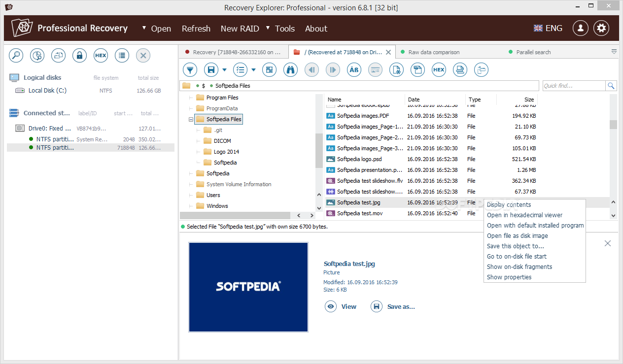Click the printer-like report icon in toolbar
Viewport: 623px width, 364px height.
tap(460, 70)
